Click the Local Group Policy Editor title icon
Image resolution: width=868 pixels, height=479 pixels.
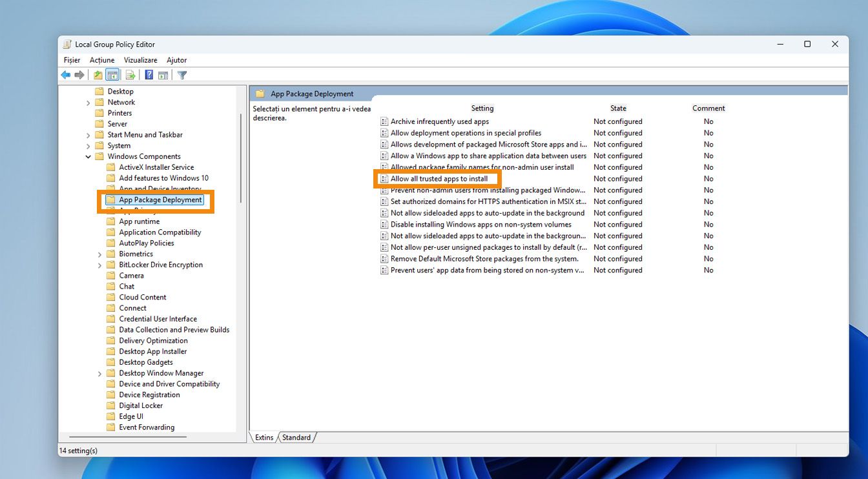point(67,45)
